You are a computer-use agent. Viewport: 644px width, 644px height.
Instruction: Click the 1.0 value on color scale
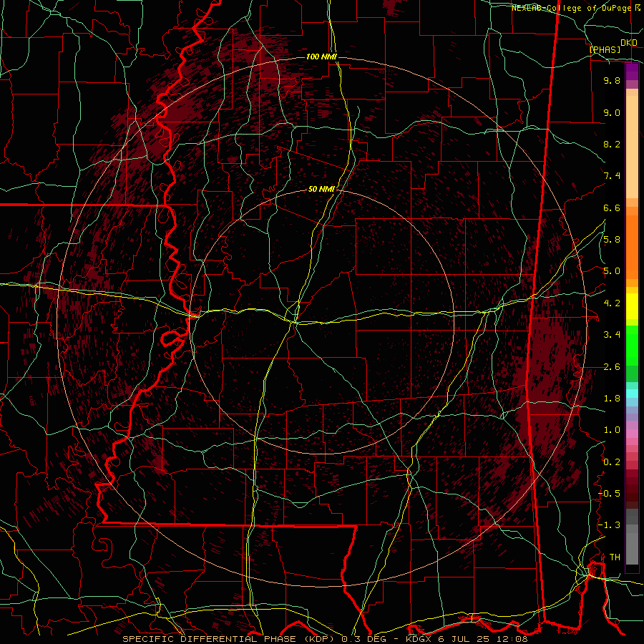tap(612, 430)
